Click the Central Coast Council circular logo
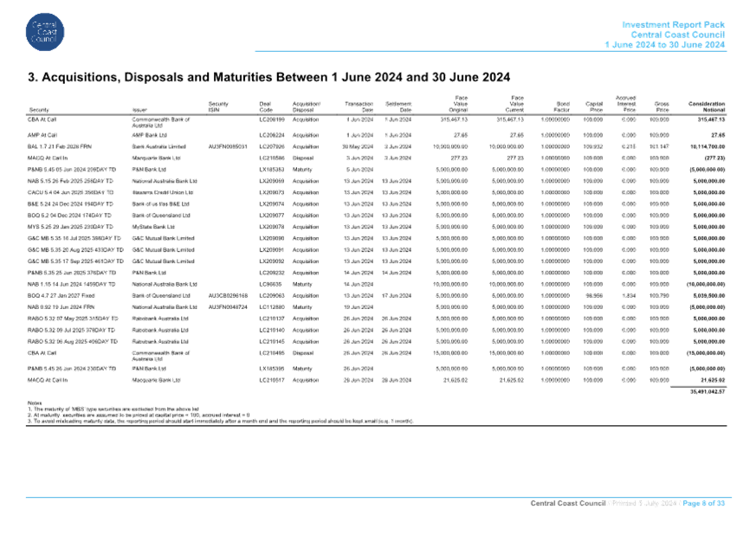756x535 pixels. 45,32
